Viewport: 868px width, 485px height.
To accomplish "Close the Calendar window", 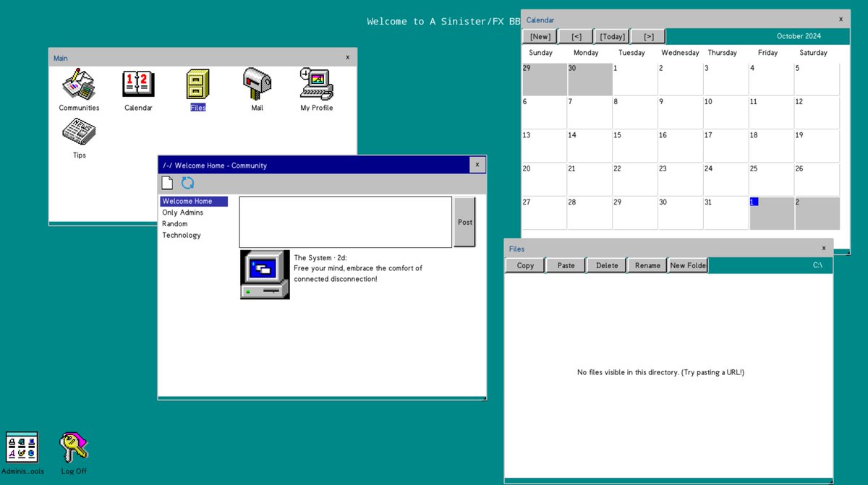I will coord(841,20).
